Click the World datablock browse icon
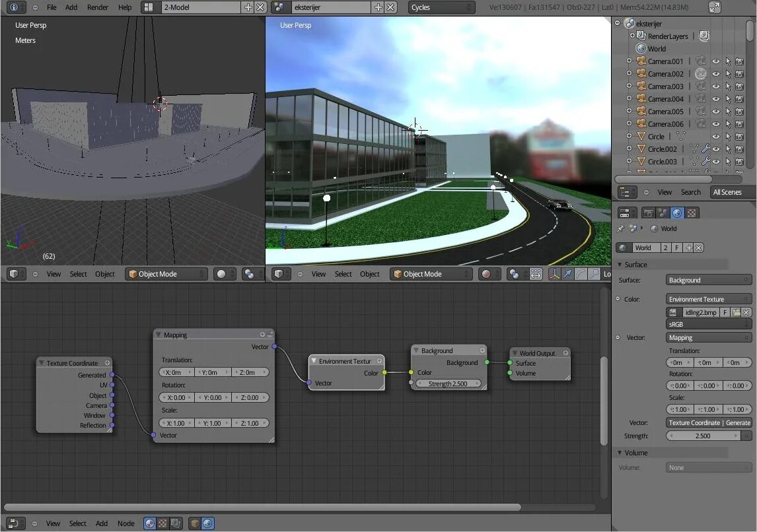Viewport: 757px width, 532px height. click(624, 248)
